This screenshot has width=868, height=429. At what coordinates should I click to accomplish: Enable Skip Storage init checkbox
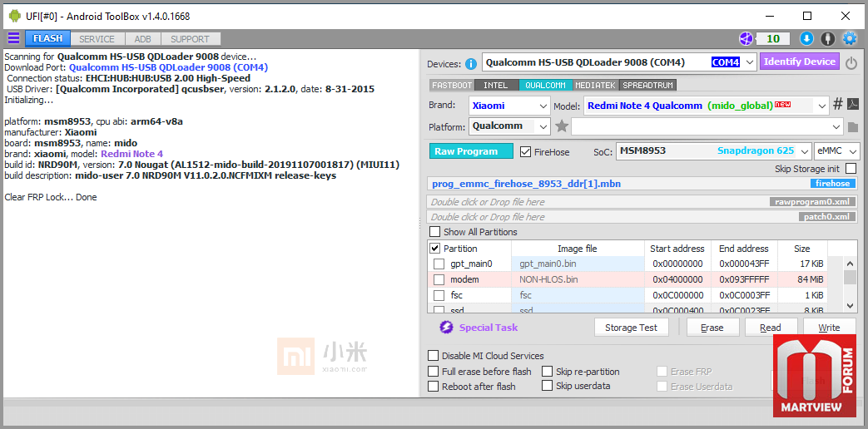(851, 168)
